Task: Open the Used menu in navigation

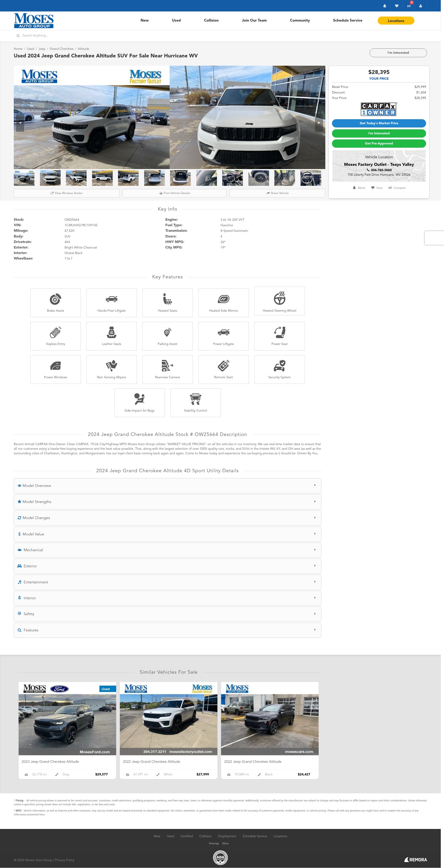Action: (176, 20)
